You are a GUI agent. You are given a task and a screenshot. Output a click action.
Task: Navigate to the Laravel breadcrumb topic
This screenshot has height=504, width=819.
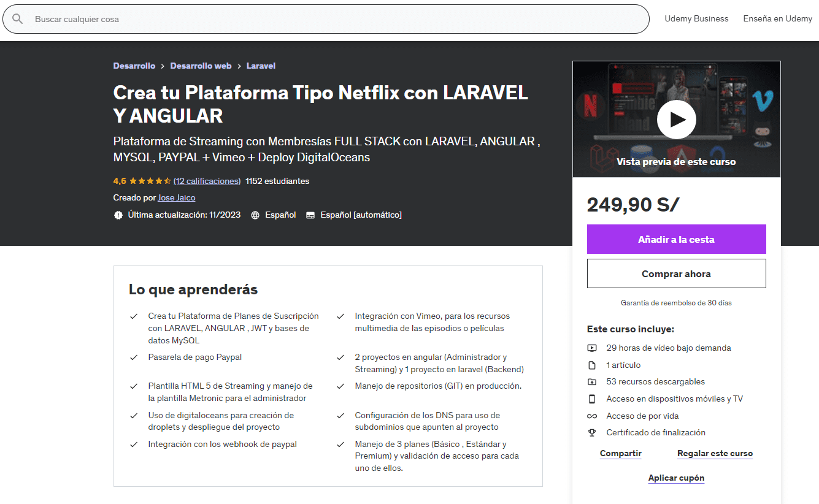tap(261, 66)
